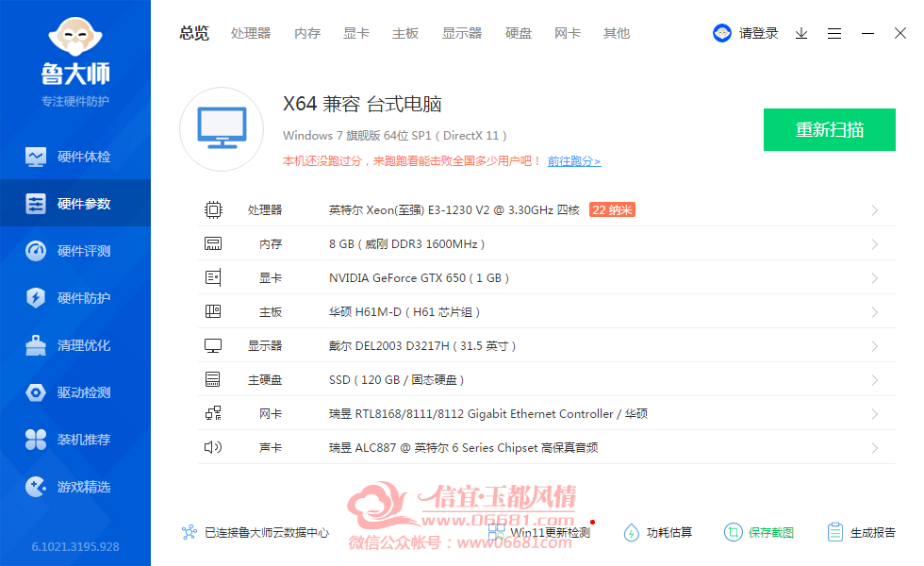Click SSD 120 GB disk text
This screenshot has width=924, height=566.
click(397, 379)
